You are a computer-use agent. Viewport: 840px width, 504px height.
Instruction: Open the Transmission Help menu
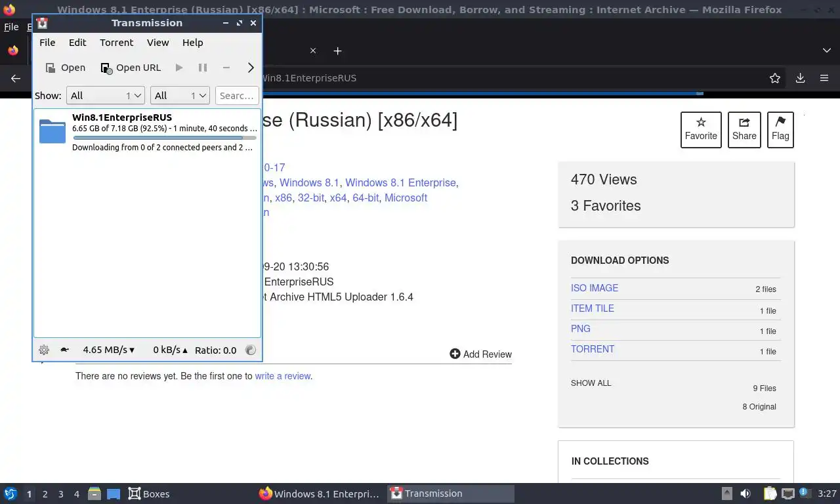[192, 43]
